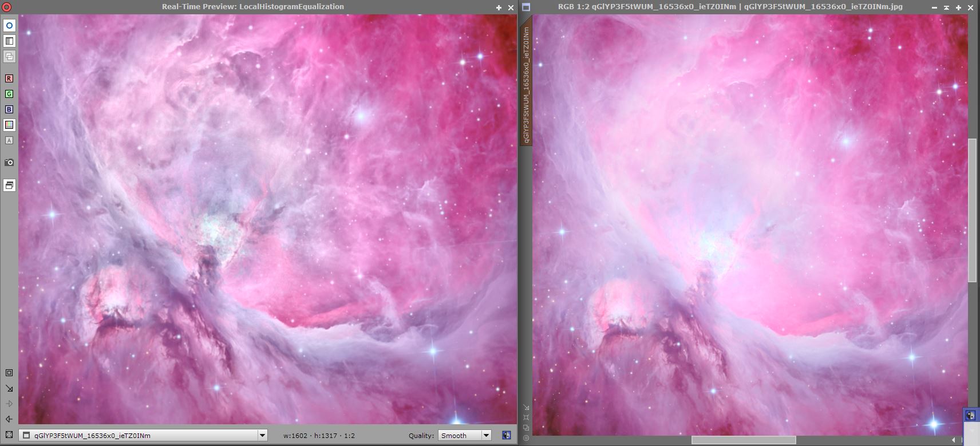Viewport: 980px width, 446px height.
Task: Click the stacked windows icon in left toolbar
Action: [9, 185]
